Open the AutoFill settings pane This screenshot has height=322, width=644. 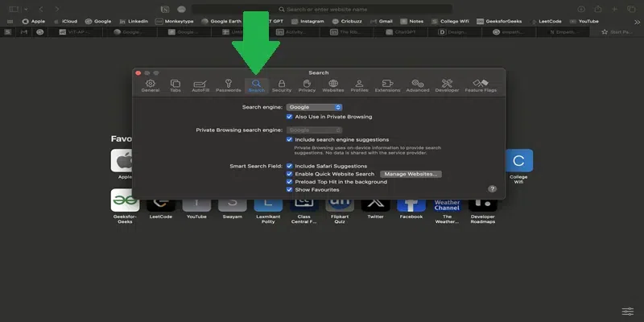(200, 85)
